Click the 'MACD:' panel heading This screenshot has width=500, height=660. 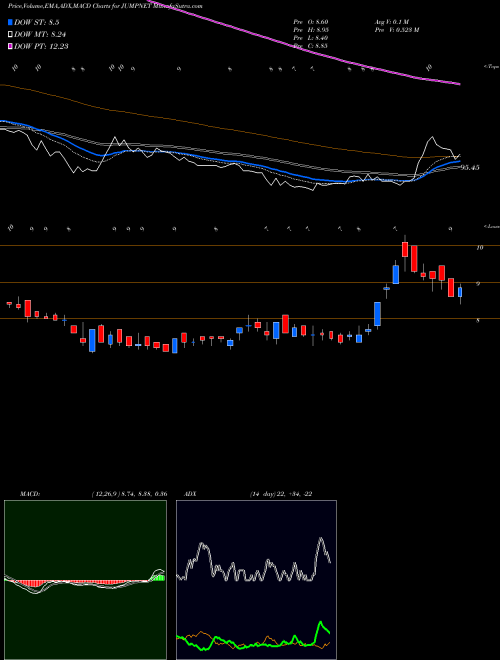(30, 494)
